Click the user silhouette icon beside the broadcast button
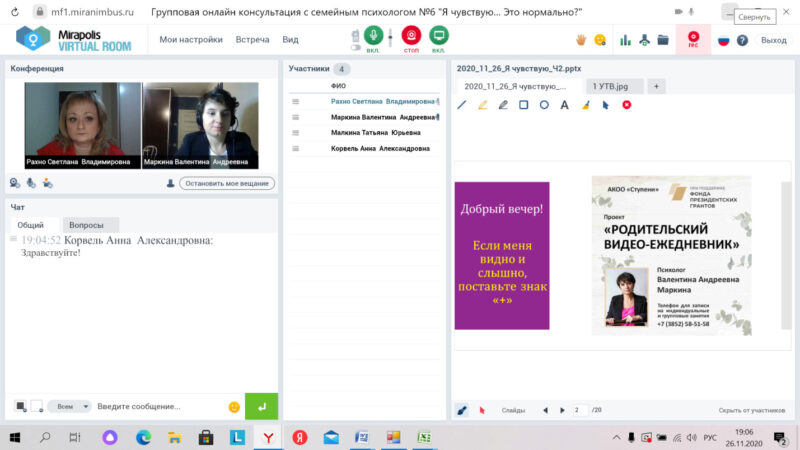Viewport: 800px width, 450px height. point(170,183)
